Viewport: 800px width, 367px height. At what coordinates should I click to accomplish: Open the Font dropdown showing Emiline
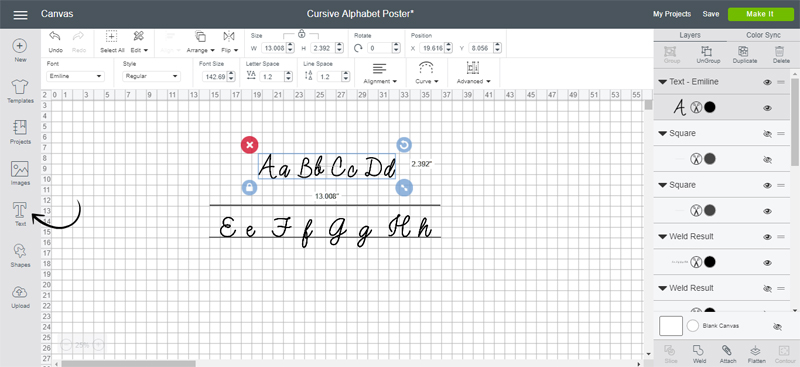(76, 76)
